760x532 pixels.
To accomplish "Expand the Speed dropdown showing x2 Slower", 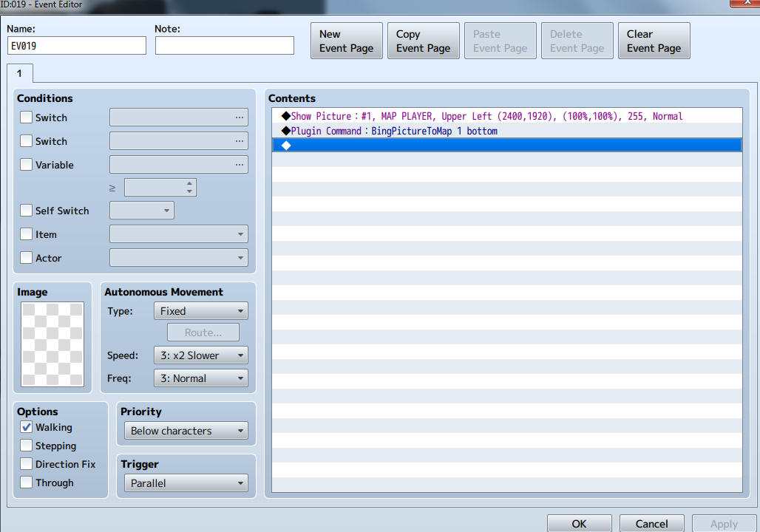I will 200,355.
